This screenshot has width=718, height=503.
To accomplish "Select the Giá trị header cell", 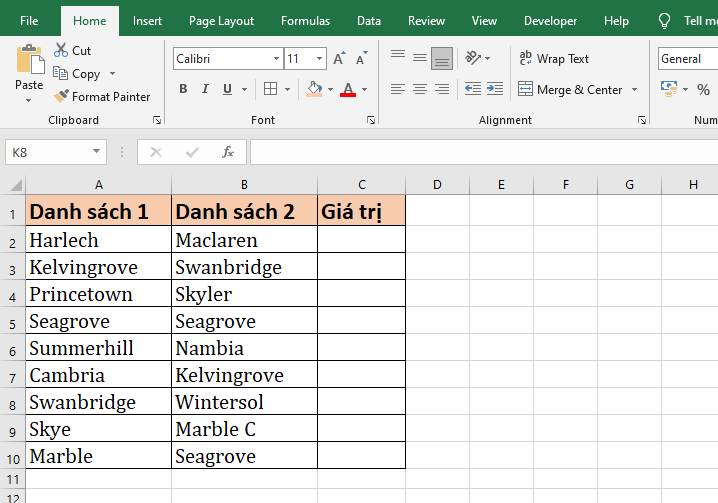I will coord(362,211).
